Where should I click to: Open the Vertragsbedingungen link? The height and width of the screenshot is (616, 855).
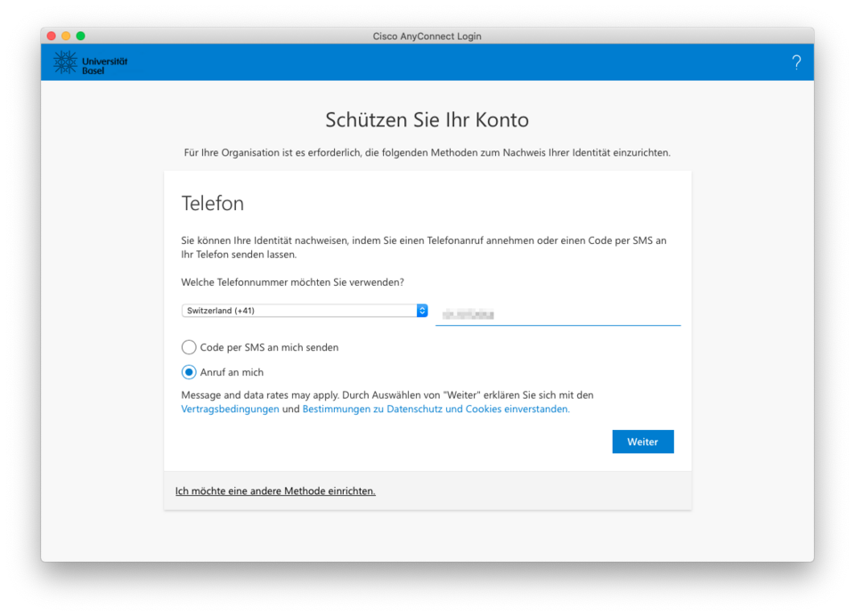pos(230,409)
